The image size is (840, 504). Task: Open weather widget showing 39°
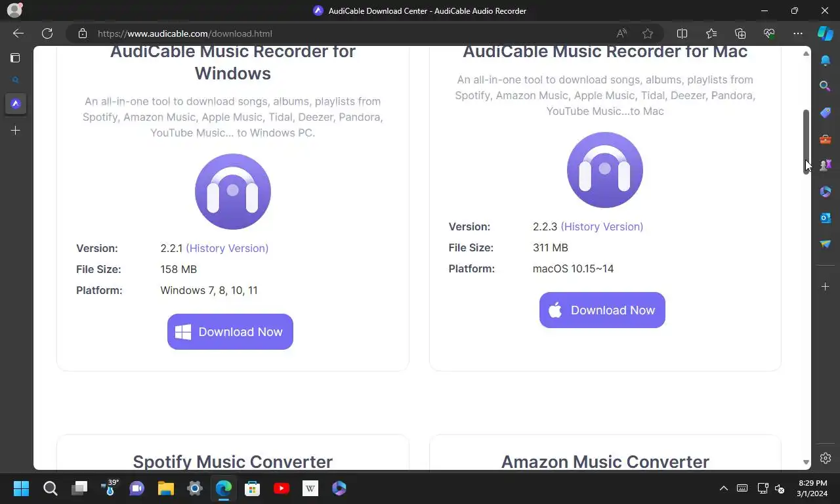[108, 488]
